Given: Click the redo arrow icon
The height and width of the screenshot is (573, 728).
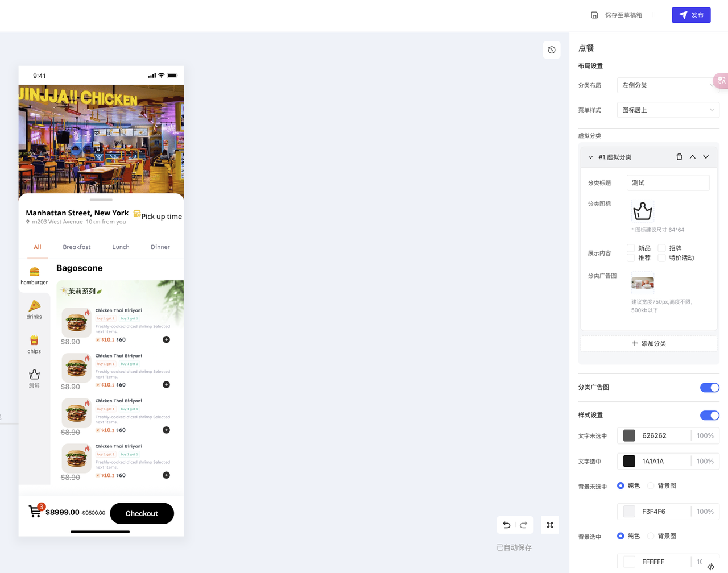Looking at the screenshot, I should tap(524, 525).
